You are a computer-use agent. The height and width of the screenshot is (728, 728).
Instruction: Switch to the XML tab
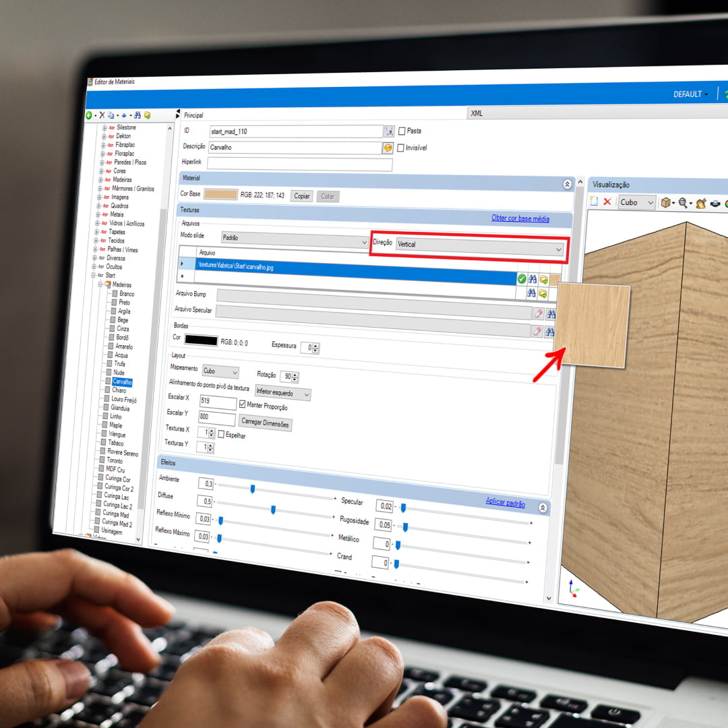tap(477, 114)
